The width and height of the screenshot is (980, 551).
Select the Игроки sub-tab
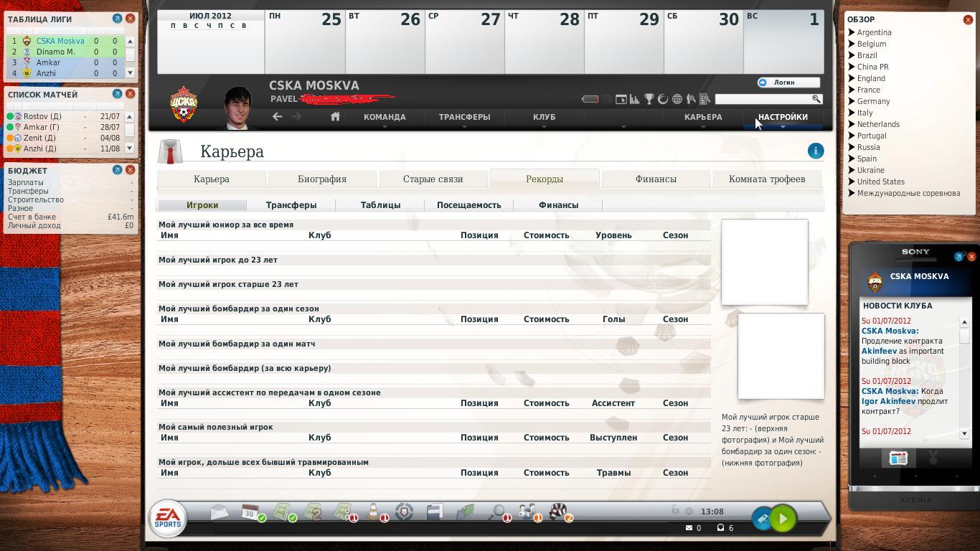202,205
